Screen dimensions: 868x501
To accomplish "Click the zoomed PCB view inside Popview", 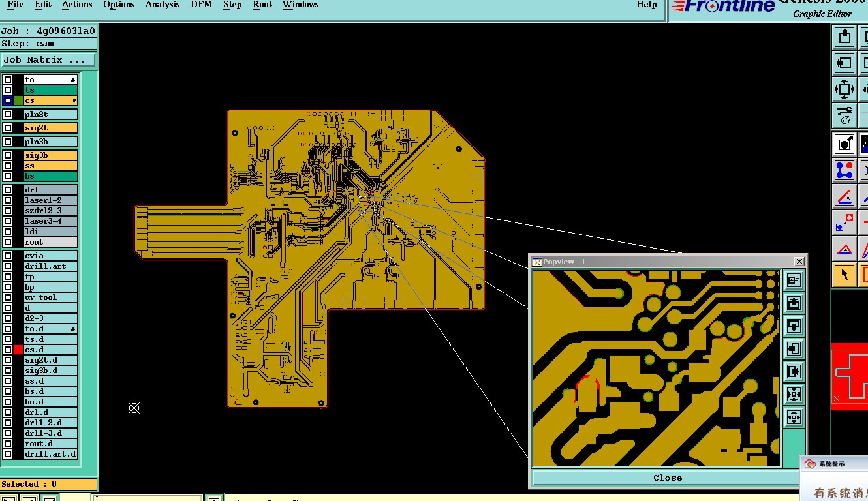I will click(657, 369).
